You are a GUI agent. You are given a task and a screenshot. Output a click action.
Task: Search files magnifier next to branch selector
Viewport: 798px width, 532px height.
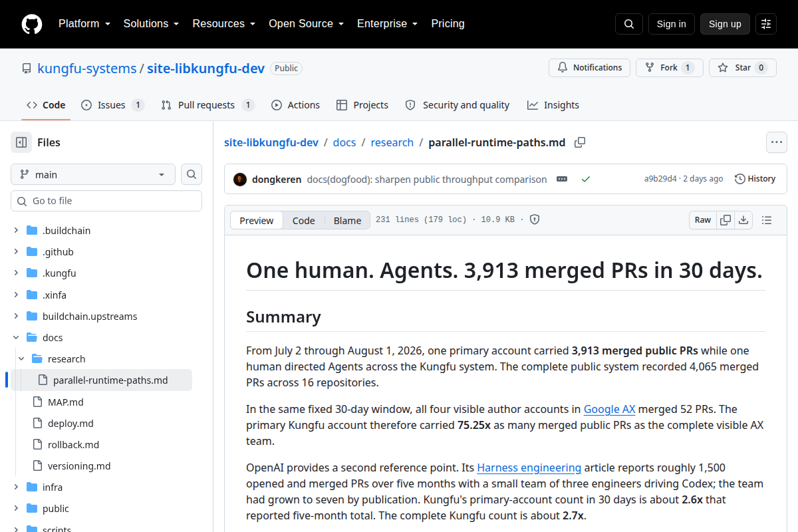pyautogui.click(x=192, y=174)
